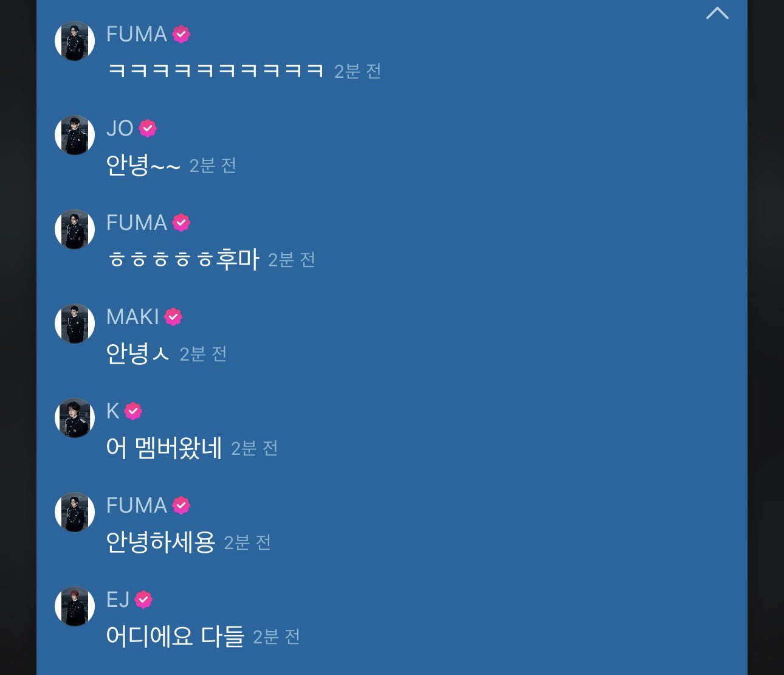Select the username MAKI
Screen dimensions: 784x675
132,317
